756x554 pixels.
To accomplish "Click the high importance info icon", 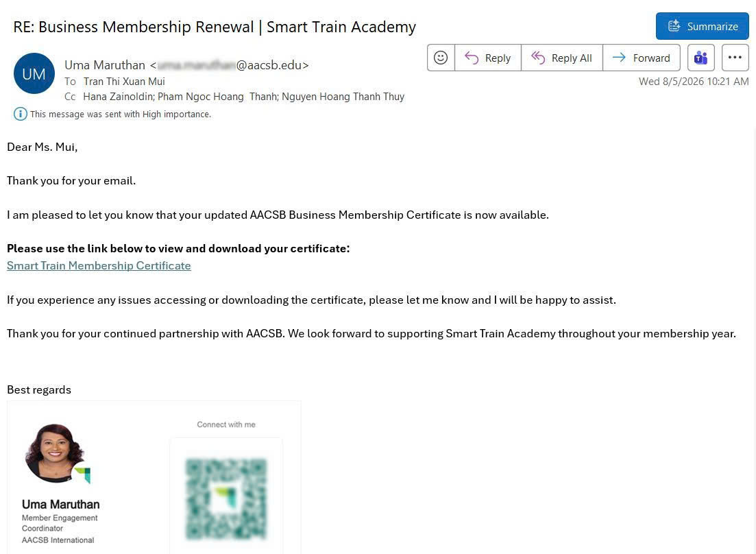I will click(x=20, y=115).
